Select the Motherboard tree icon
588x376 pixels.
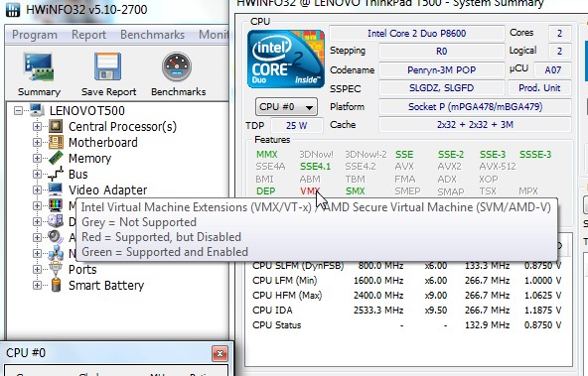pos(56,142)
